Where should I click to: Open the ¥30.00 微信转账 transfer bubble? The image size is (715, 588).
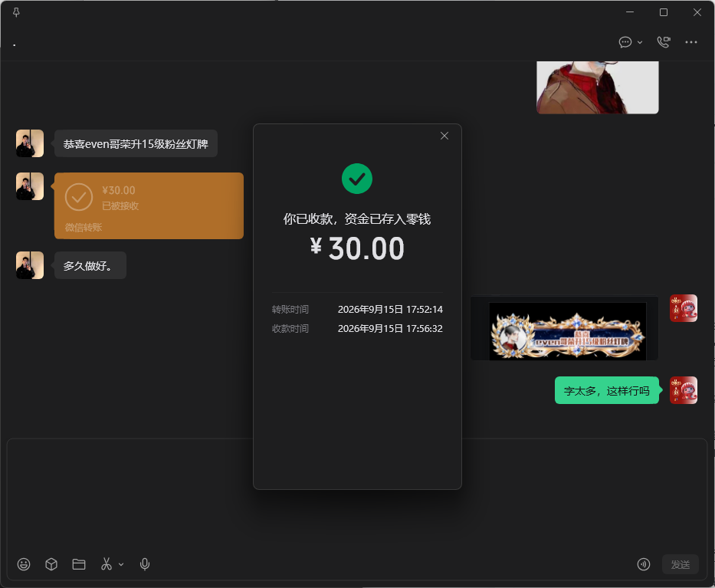[149, 205]
